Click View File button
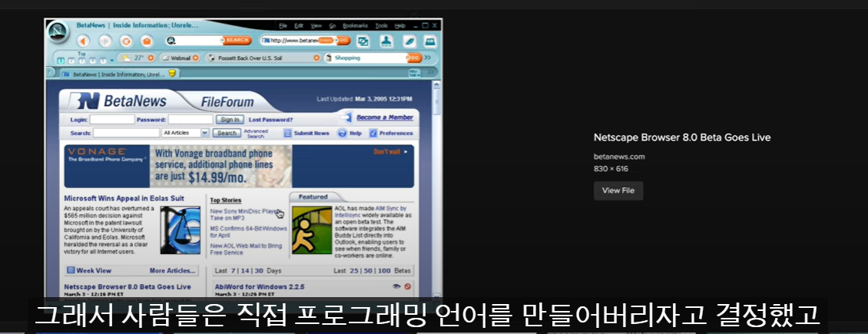The image size is (868, 334). 618,190
